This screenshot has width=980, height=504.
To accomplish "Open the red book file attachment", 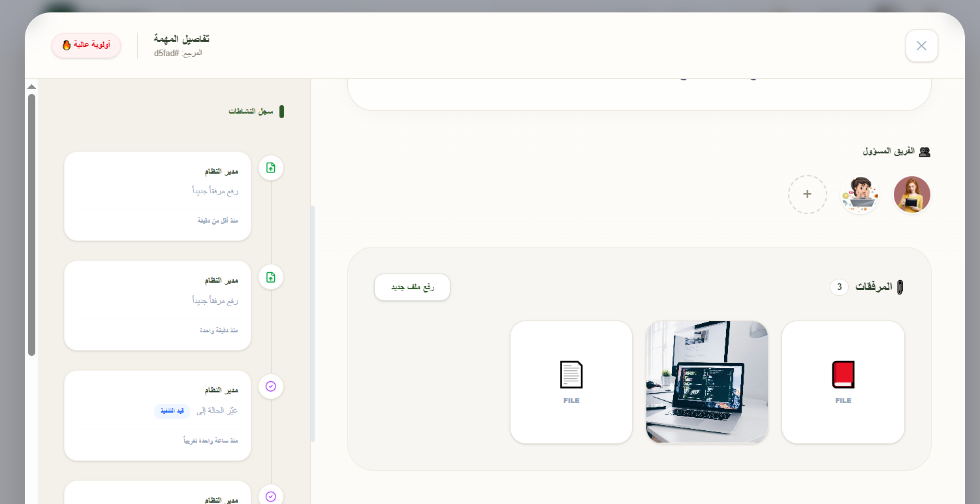I will [842, 382].
